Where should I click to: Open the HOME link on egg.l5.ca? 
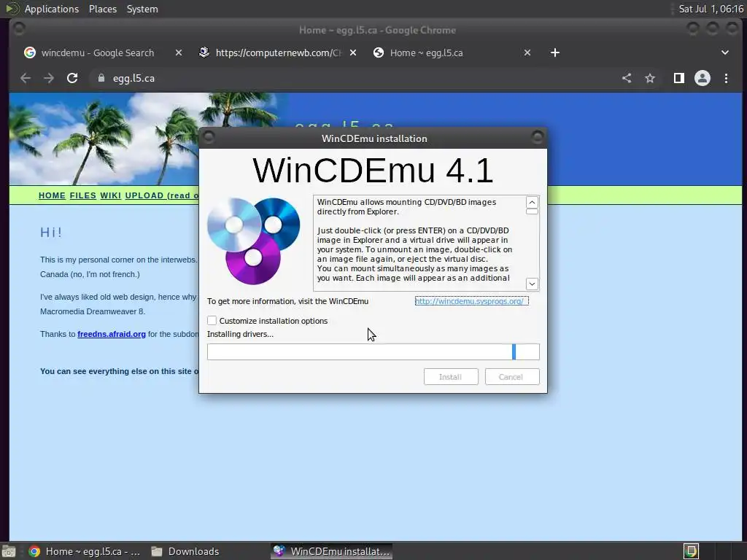(x=52, y=195)
